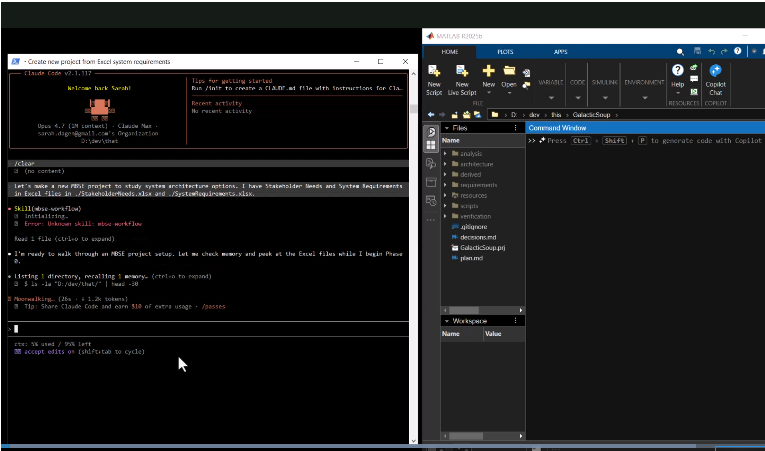Click the Value column header in Workspace

click(504, 334)
